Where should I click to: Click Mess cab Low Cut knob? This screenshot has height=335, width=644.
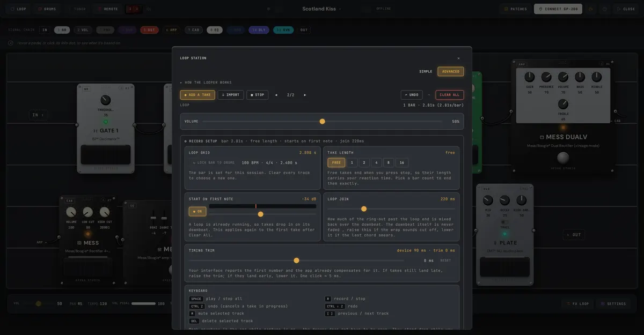click(87, 212)
